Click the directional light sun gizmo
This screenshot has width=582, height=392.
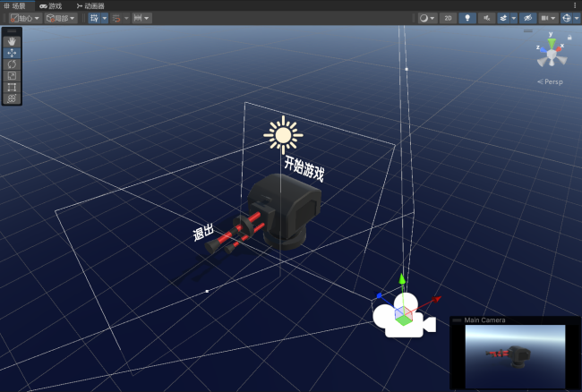[x=283, y=135]
